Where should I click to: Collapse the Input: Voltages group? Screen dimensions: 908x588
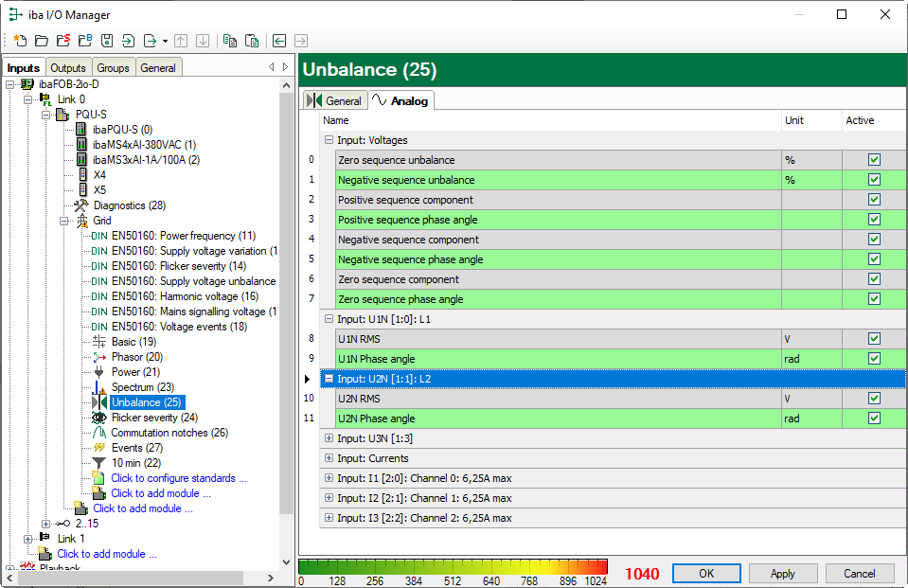(329, 140)
